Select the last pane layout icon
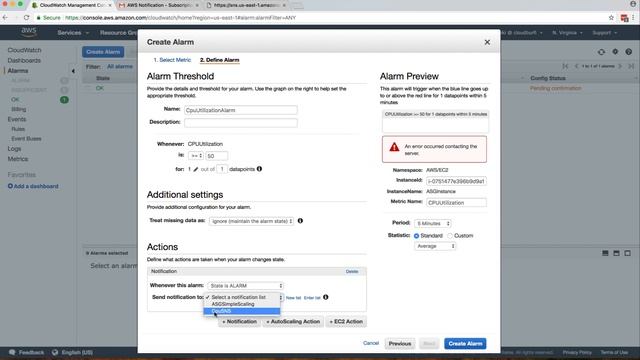640x360 pixels. (x=627, y=253)
